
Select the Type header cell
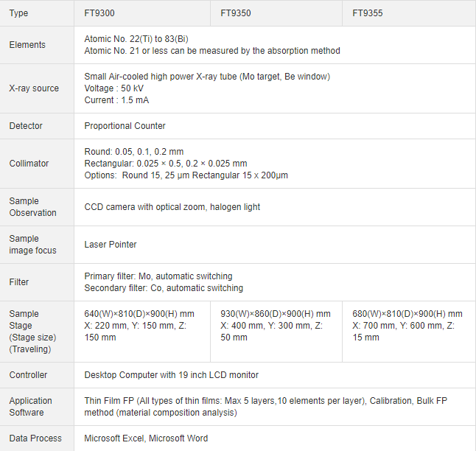click(x=19, y=13)
